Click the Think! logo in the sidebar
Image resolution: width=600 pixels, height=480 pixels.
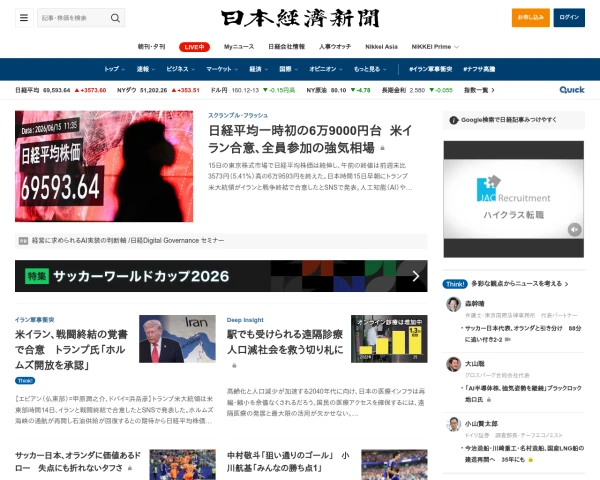[x=455, y=284]
